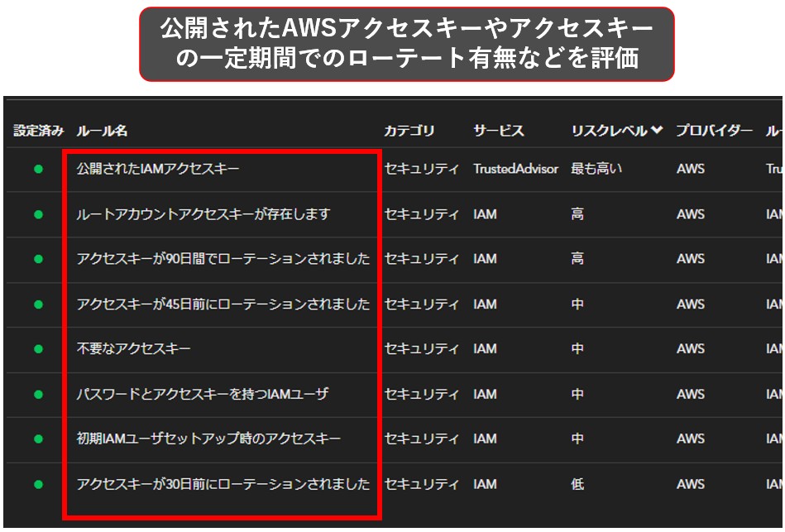
Task: Toggle configured status for 不要なアクセスキー
Action: point(38,349)
